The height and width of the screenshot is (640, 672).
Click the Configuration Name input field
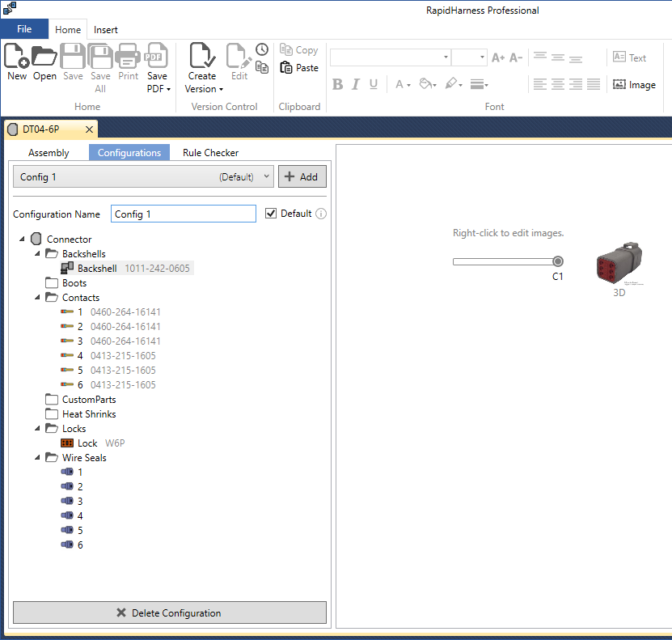coord(184,214)
